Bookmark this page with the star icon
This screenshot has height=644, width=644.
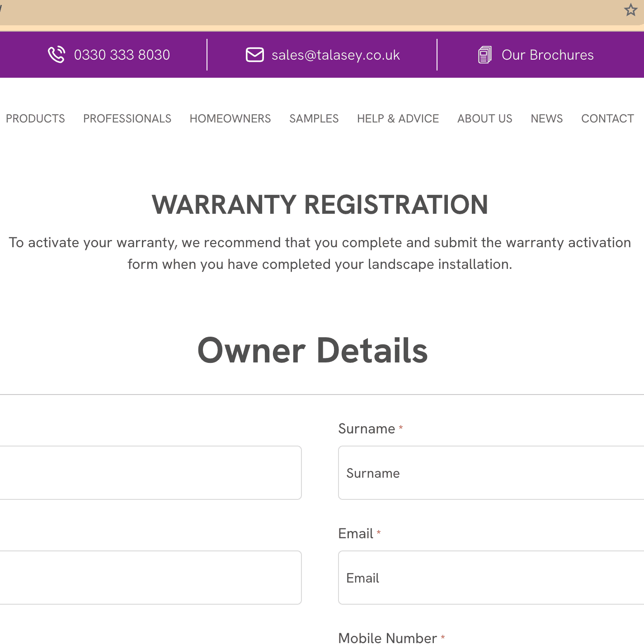coord(630,10)
